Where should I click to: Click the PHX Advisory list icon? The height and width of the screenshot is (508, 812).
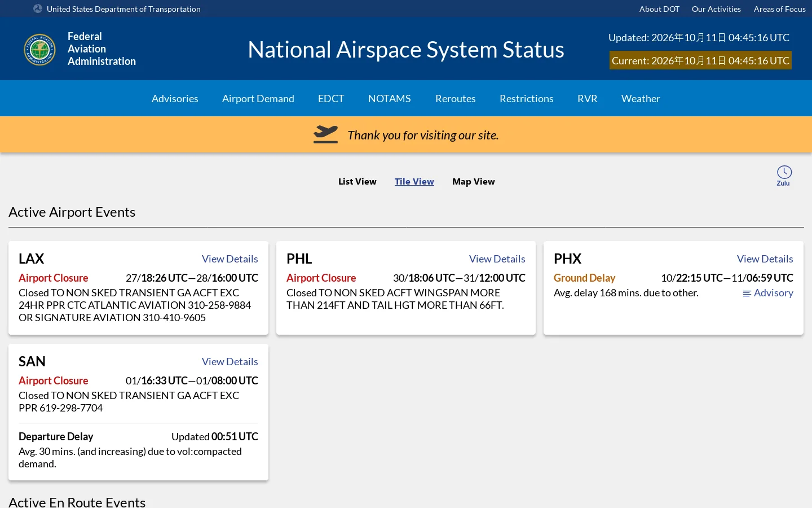click(x=747, y=294)
